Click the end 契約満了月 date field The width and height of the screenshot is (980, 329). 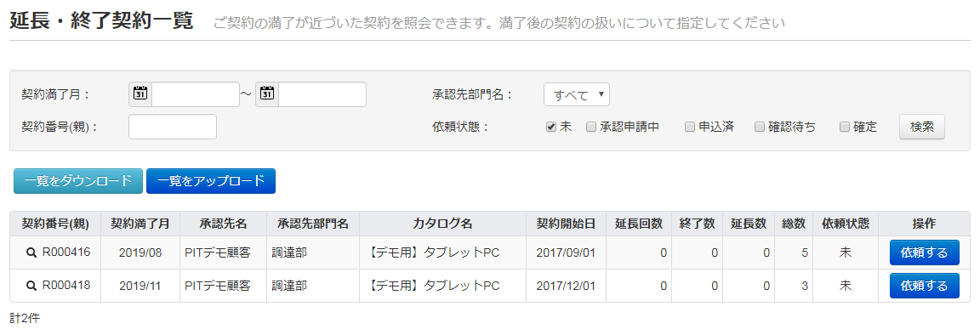(322, 94)
